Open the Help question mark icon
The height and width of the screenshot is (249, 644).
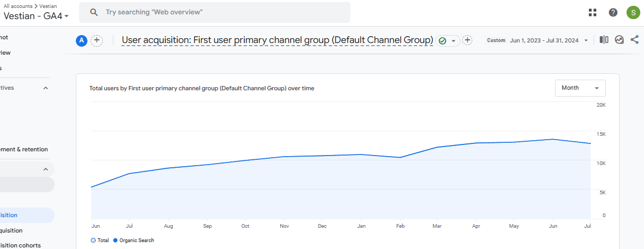pyautogui.click(x=613, y=13)
